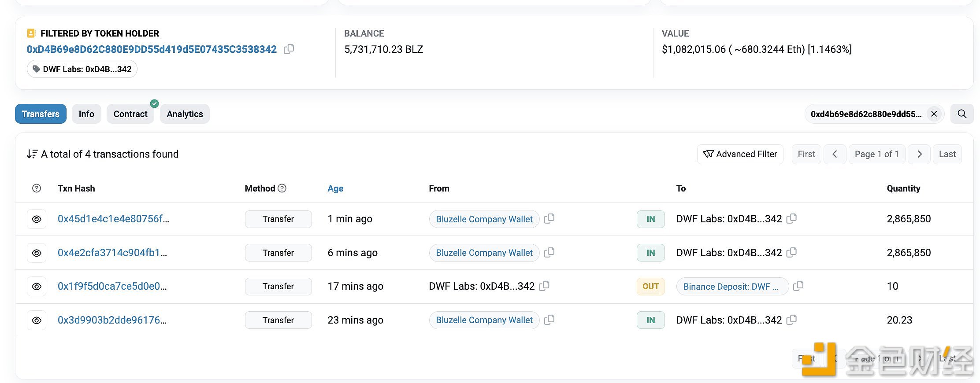Image resolution: width=980 pixels, height=383 pixels.
Task: Clear the 0xd4b69e8d62c880e9dd55 filter chip
Action: pos(934,114)
